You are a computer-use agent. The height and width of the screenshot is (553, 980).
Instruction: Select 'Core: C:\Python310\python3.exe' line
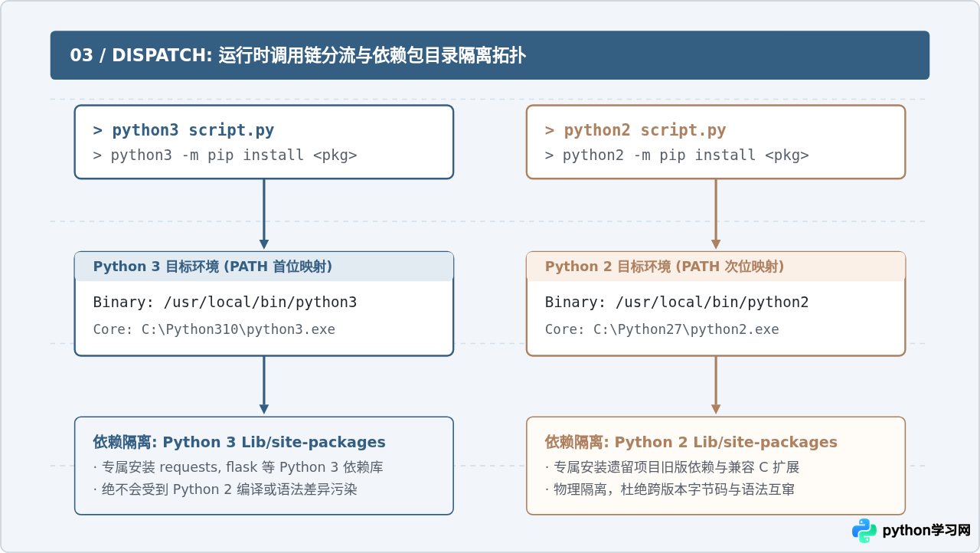coord(214,329)
